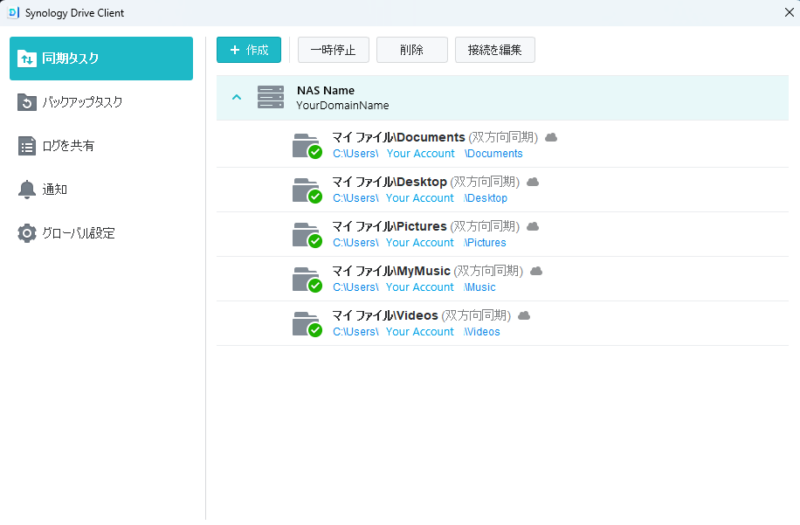Select the マイ ファイル\MyMusic task title
800x525 pixels.
point(391,271)
